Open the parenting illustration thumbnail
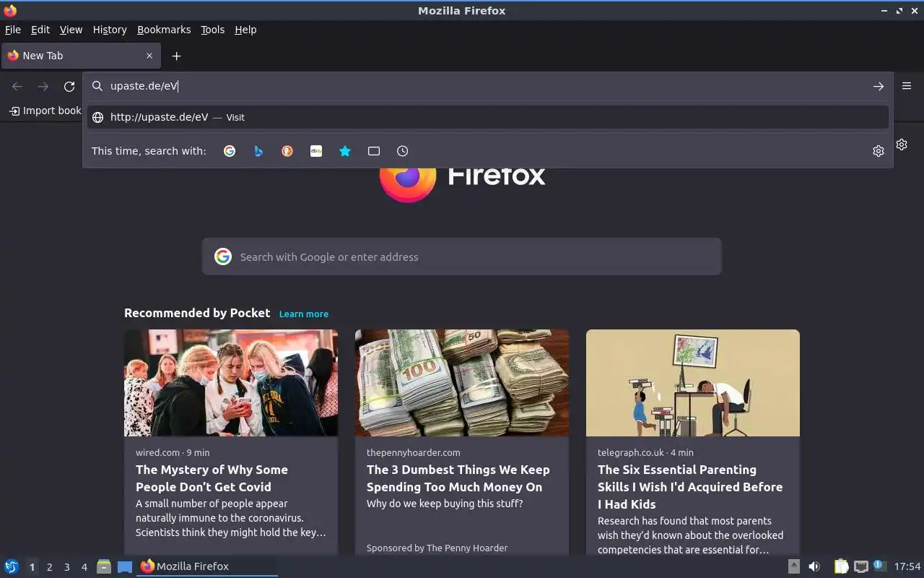 pos(693,383)
